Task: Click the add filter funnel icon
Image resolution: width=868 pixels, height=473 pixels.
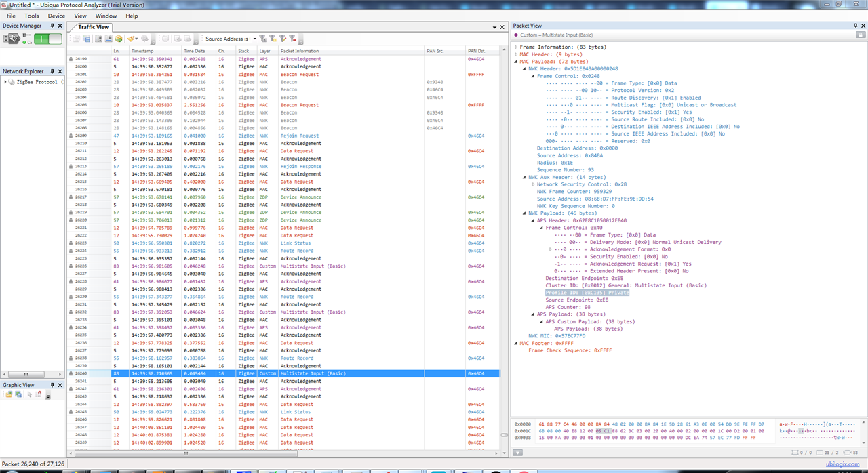Action: [262, 39]
